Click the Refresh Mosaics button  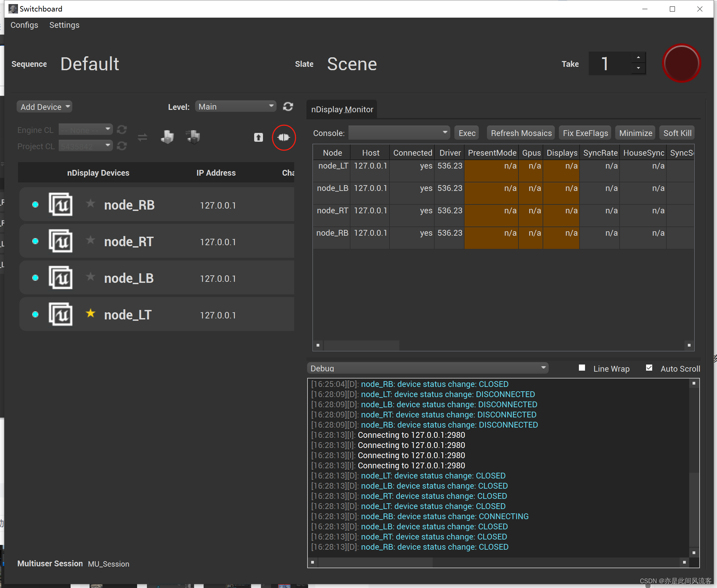[x=520, y=133]
